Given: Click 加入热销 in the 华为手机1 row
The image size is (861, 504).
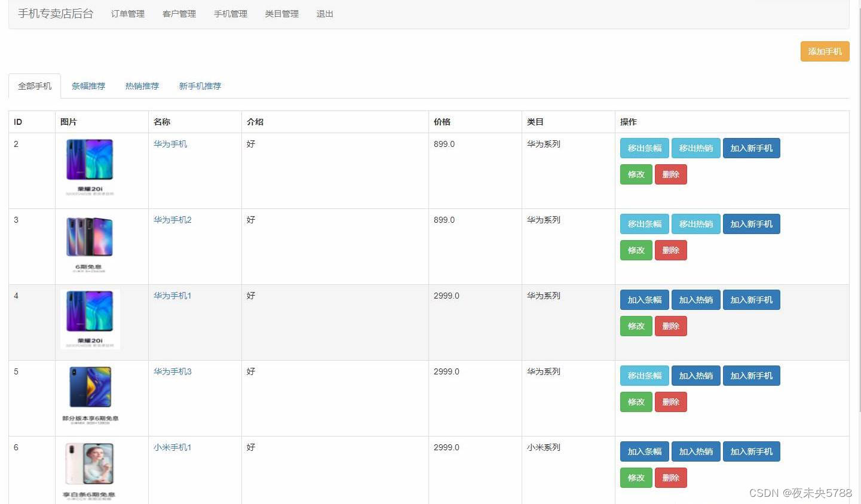Looking at the screenshot, I should (x=696, y=300).
